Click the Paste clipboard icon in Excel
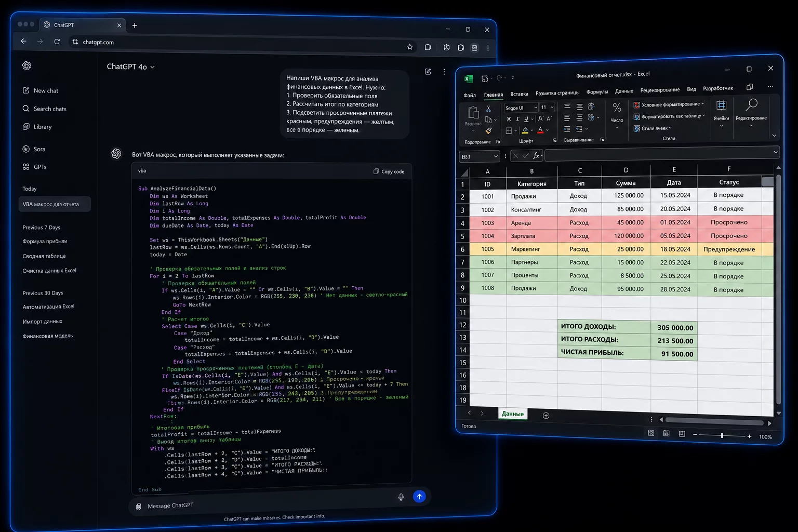This screenshot has width=798, height=532. (x=473, y=112)
